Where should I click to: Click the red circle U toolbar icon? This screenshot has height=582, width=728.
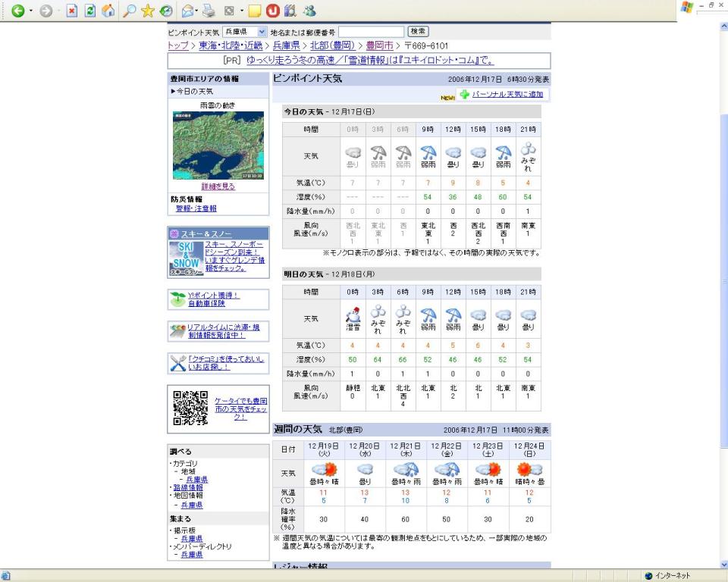272,11
